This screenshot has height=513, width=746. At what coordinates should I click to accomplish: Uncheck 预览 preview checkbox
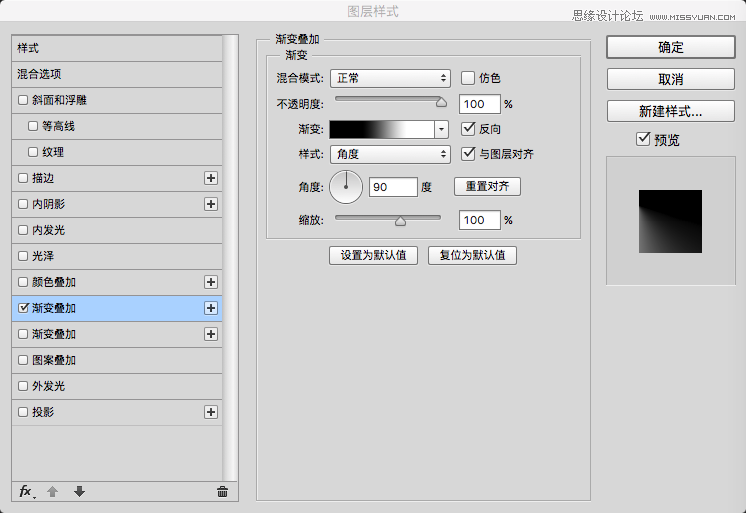tap(643, 139)
